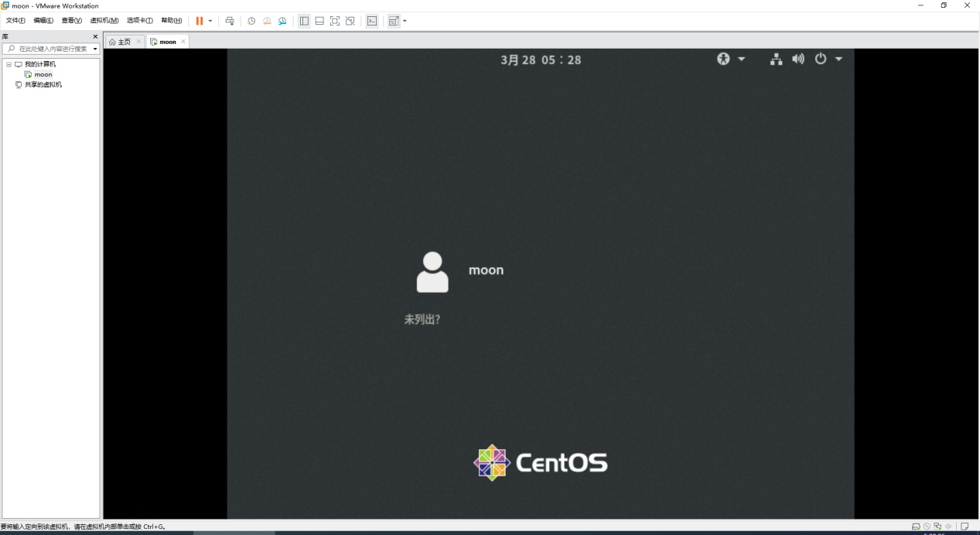Open the 查看(V) menu
980x535 pixels.
(72, 21)
